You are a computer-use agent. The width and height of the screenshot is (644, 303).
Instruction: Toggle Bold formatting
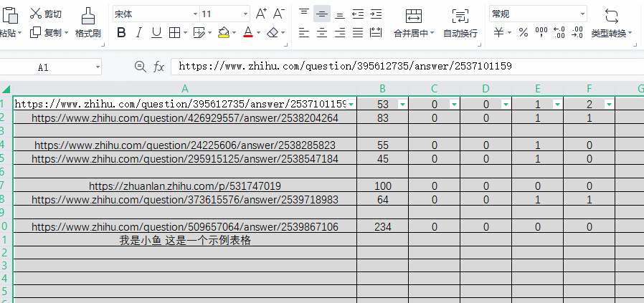[x=121, y=32]
